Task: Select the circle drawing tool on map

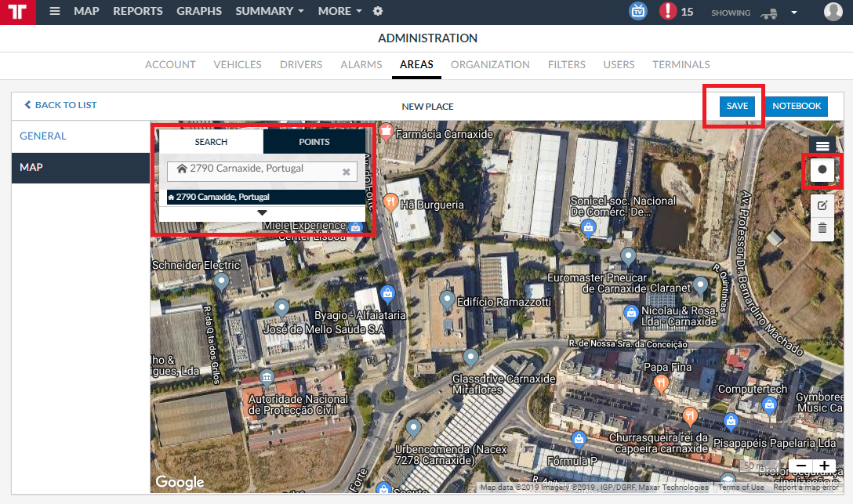Action: [822, 169]
